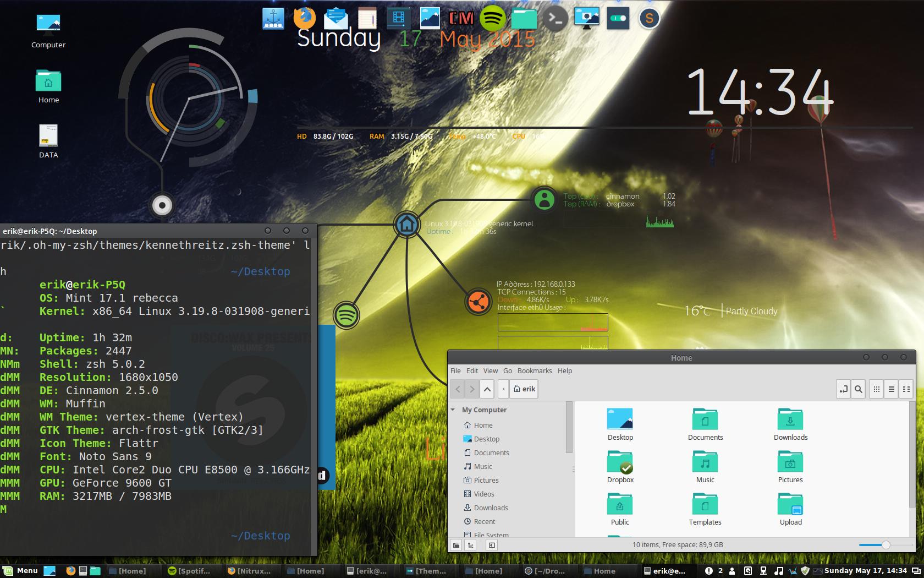Select the DATA drive desktop icon

pyautogui.click(x=48, y=141)
